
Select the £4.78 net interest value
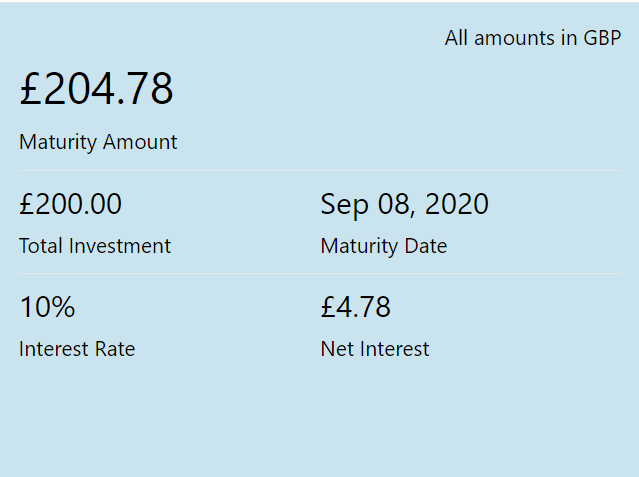(x=356, y=307)
